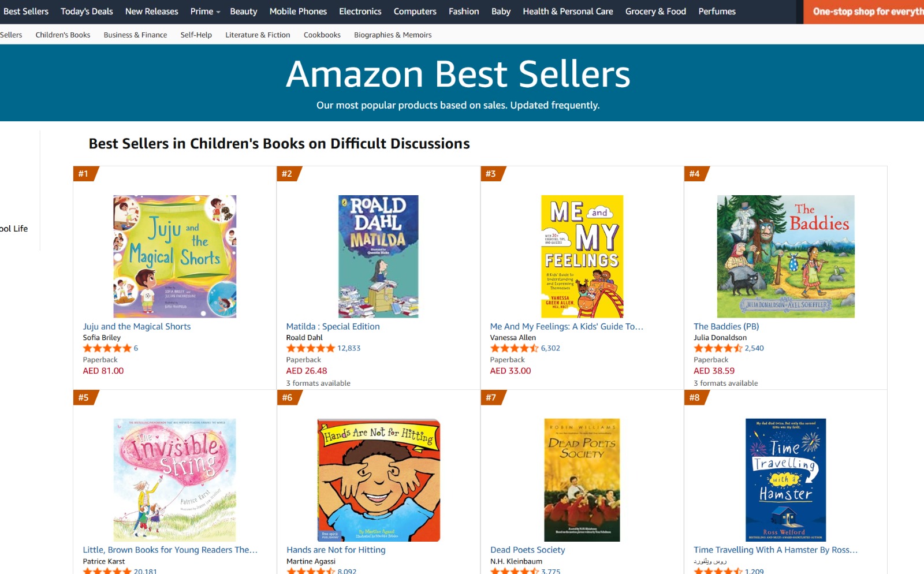The width and height of the screenshot is (924, 574).
Task: Click the Matilda book cover image
Action: coord(378,256)
